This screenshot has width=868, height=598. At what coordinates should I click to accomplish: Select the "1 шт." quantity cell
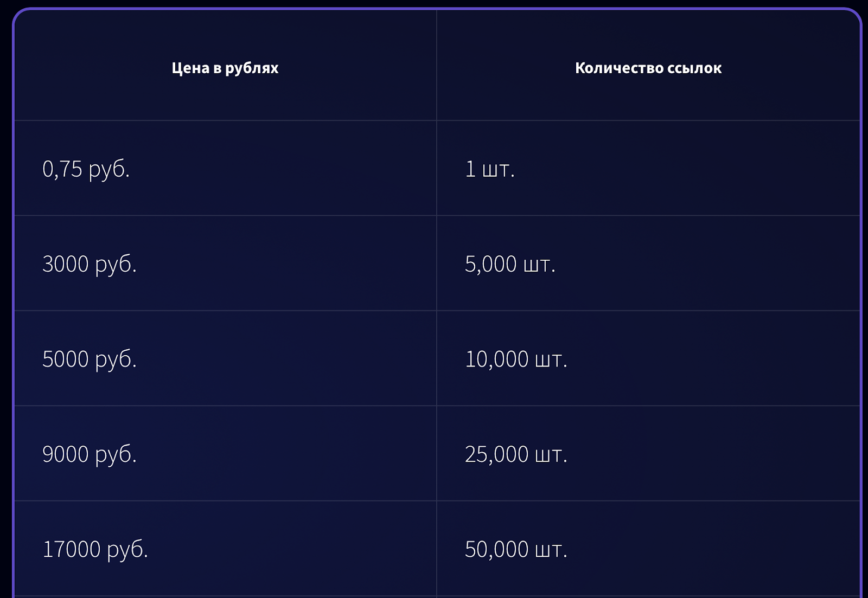(489, 169)
